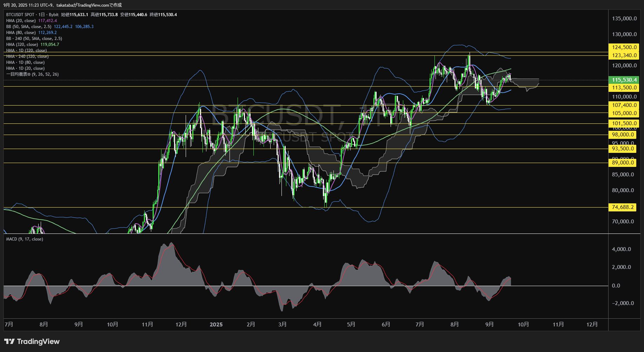The image size is (644, 352).
Task: Select the 一目均衡表 (9, 26, 52, 26) legend
Action: coord(32,74)
